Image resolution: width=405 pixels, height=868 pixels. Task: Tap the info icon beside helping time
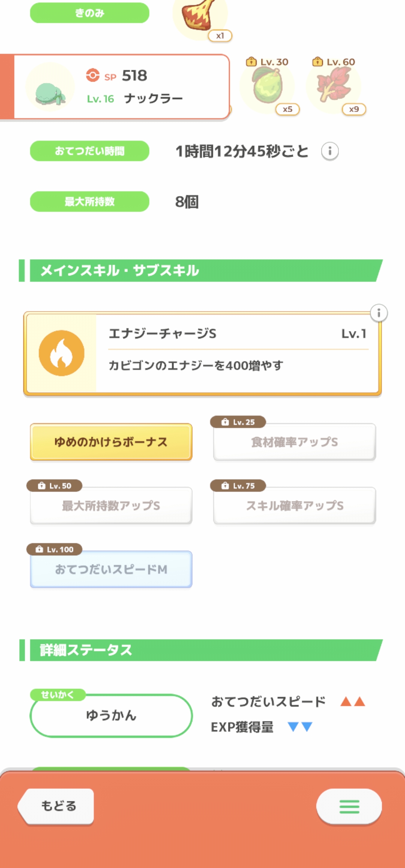click(x=330, y=151)
